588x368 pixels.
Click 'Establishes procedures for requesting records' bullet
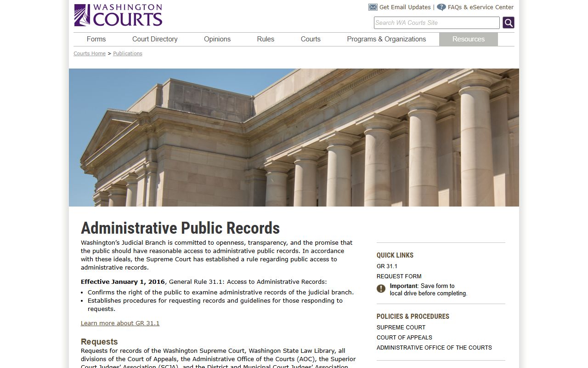click(x=215, y=305)
